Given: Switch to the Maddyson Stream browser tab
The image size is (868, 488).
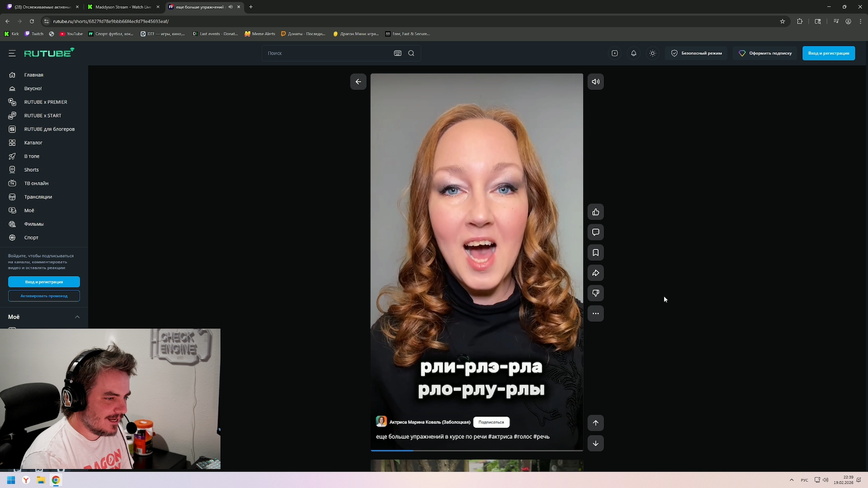Looking at the screenshot, I should coord(123,7).
